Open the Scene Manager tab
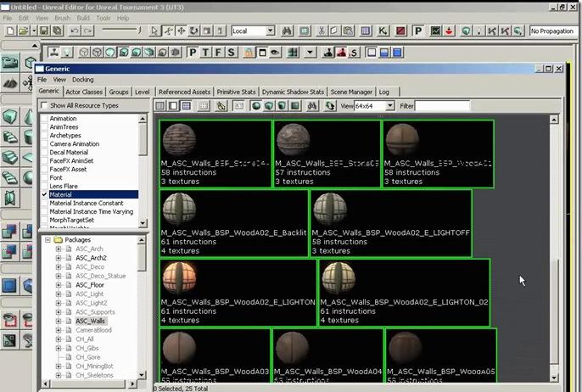The image size is (582, 392). click(351, 92)
